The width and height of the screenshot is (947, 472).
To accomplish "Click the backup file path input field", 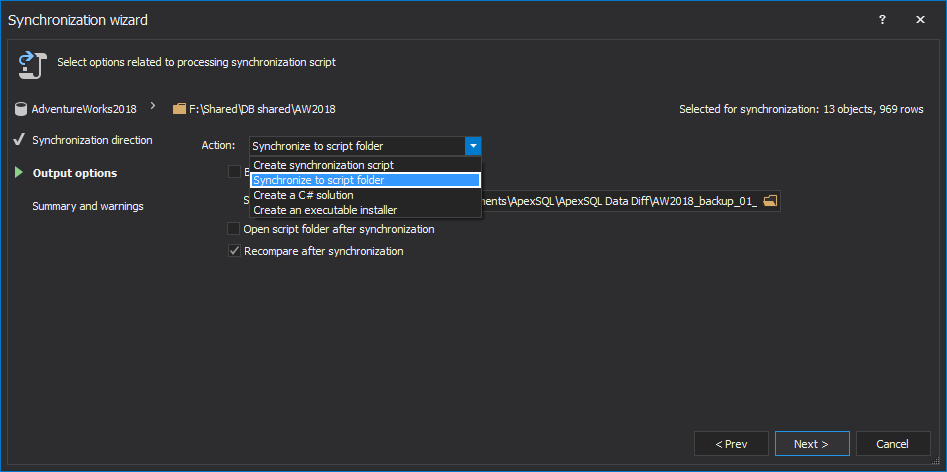I will [x=620, y=201].
